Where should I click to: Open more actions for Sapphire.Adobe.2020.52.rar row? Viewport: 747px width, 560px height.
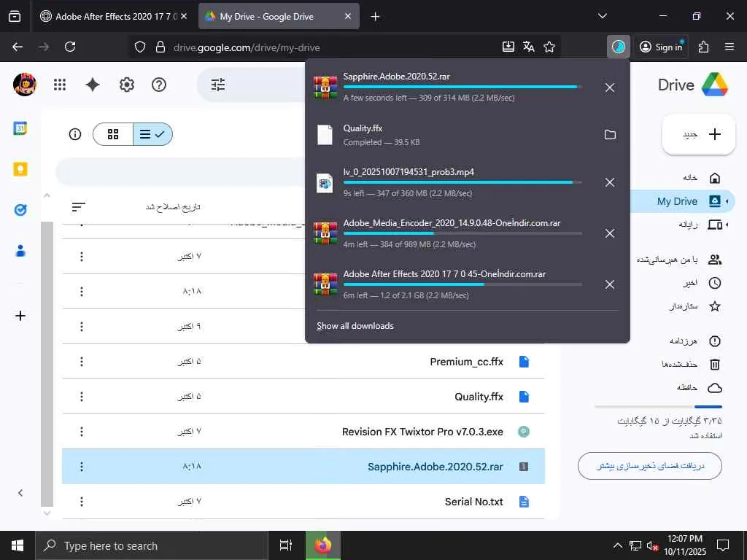[x=82, y=467]
